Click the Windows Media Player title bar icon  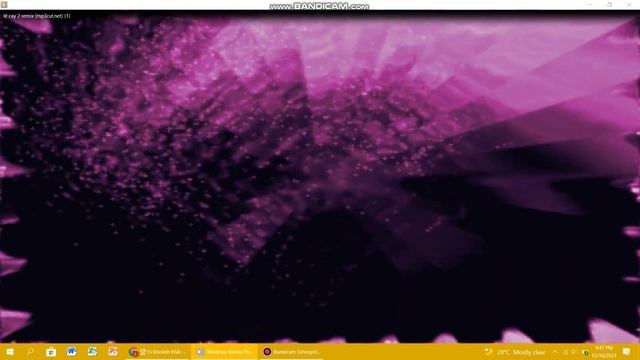pyautogui.click(x=4, y=4)
